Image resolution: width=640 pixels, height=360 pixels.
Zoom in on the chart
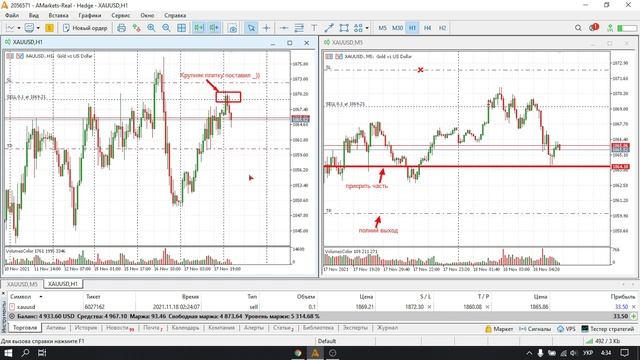151,28
